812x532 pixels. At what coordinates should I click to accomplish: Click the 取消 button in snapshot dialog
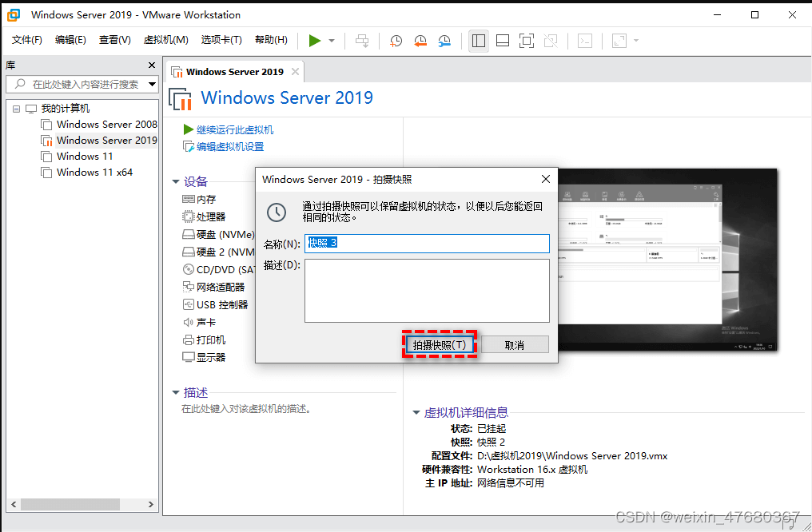click(x=515, y=344)
